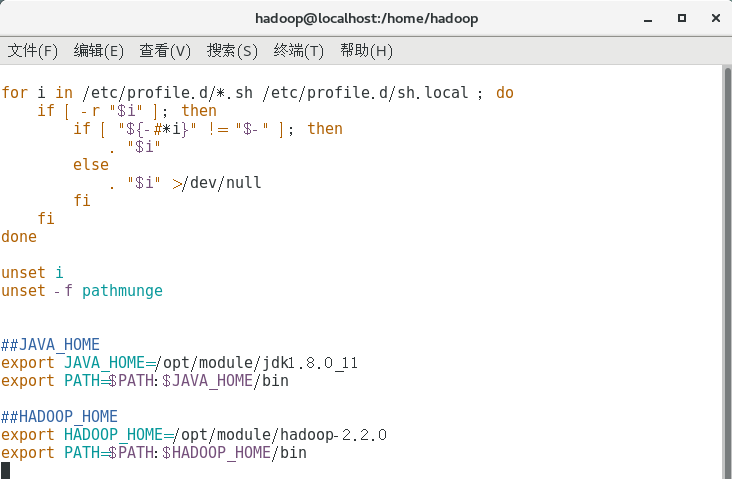This screenshot has height=479, width=732.
Task: Open the 终端(T) menu
Action: [298, 50]
